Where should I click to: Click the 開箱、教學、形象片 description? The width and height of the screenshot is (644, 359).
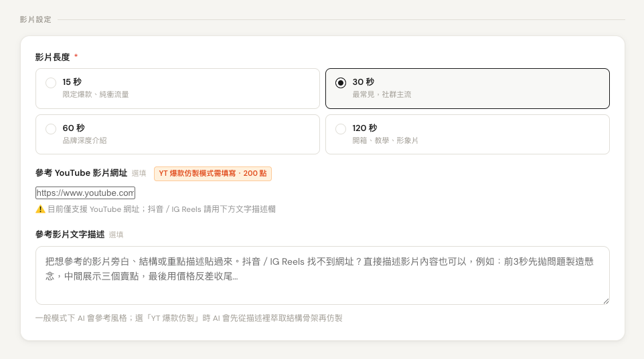point(385,140)
